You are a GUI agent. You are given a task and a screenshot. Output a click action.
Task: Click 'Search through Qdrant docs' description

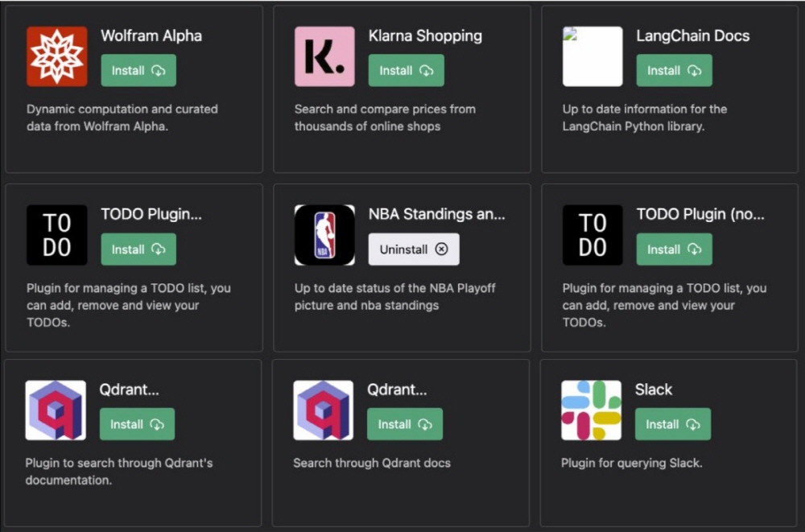(372, 464)
